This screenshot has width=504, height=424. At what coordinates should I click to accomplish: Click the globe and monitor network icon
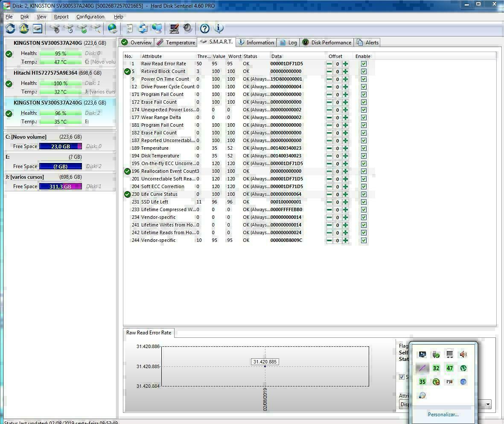[157, 29]
